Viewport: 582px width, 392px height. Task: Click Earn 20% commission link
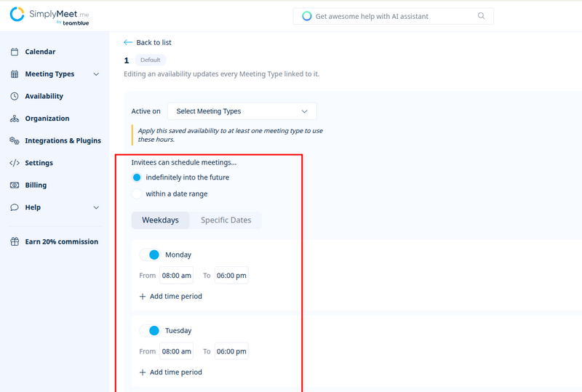62,241
